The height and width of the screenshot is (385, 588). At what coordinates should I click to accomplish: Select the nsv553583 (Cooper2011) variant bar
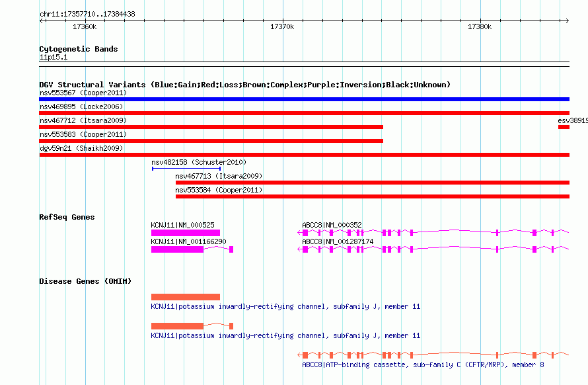[211, 141]
